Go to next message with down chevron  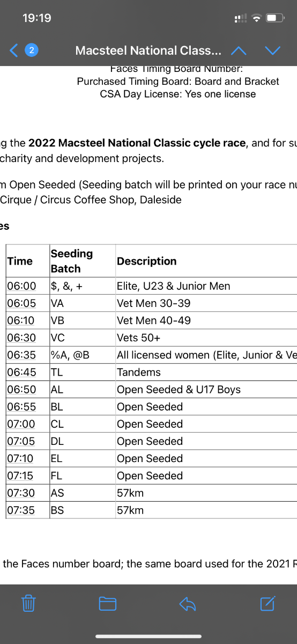tap(273, 50)
